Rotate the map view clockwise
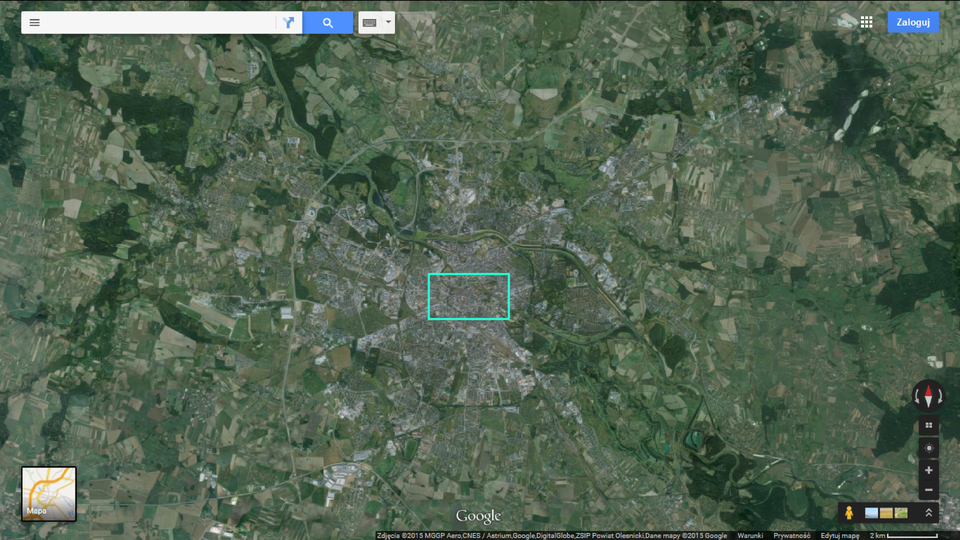This screenshot has width=960, height=540. pos(941,396)
